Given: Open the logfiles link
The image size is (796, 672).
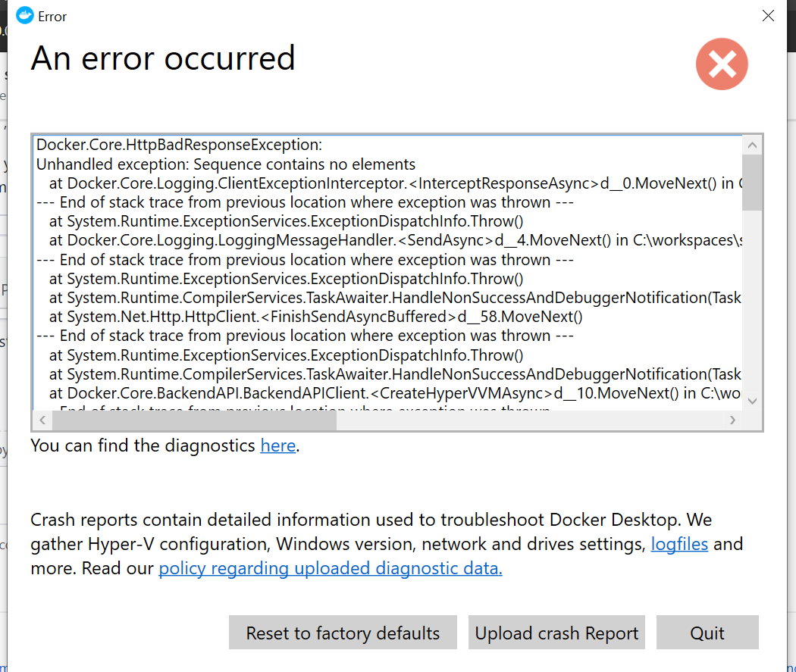Looking at the screenshot, I should (679, 543).
